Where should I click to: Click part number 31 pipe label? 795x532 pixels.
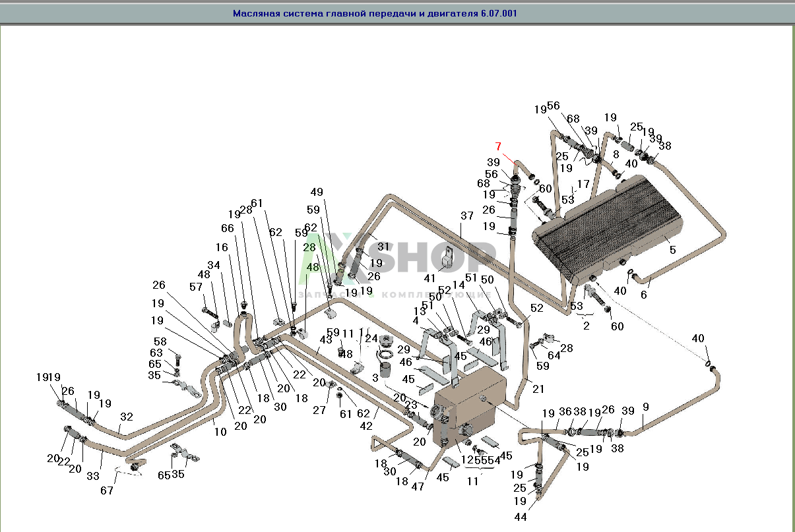tap(383, 247)
